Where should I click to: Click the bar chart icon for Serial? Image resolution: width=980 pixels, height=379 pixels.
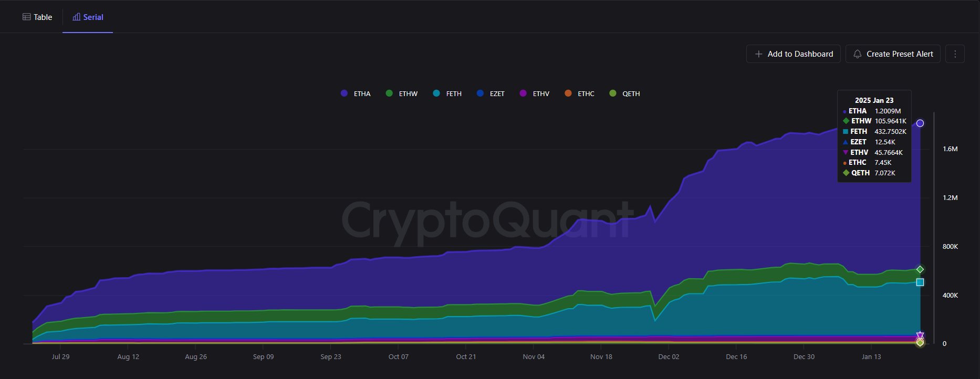click(77, 17)
